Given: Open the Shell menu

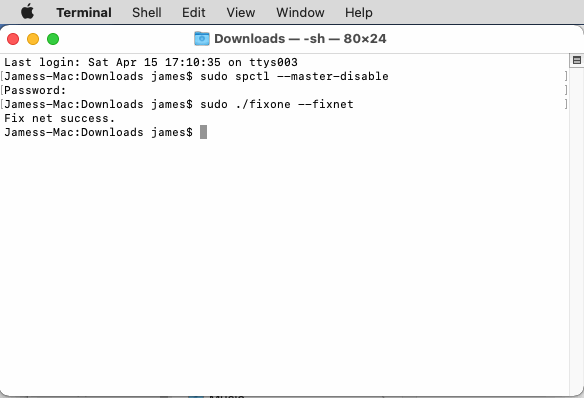Looking at the screenshot, I should 147,13.
